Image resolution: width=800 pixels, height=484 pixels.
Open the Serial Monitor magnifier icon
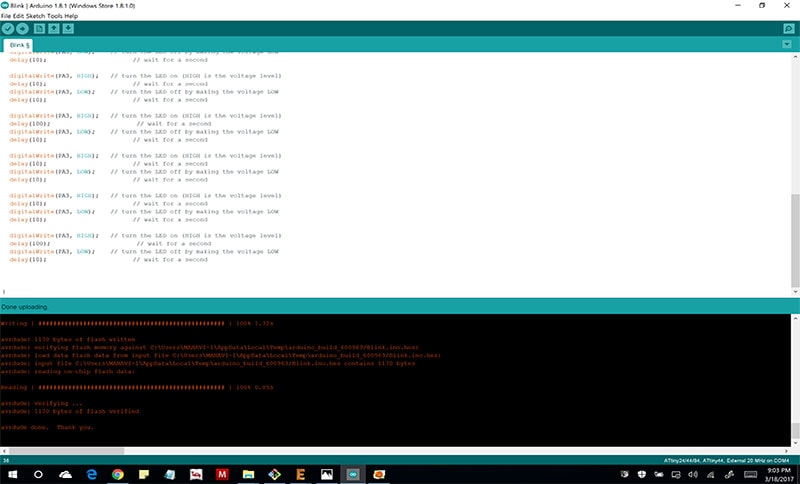point(788,29)
